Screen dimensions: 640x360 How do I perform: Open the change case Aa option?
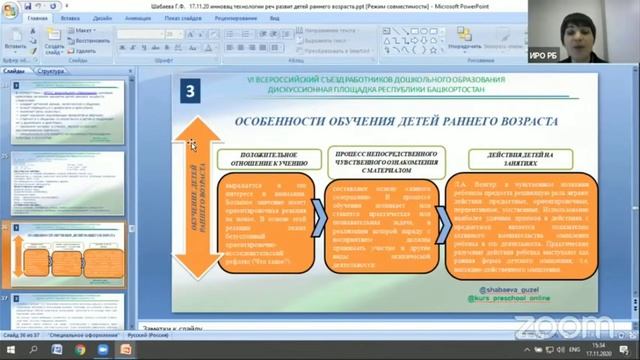(x=193, y=48)
